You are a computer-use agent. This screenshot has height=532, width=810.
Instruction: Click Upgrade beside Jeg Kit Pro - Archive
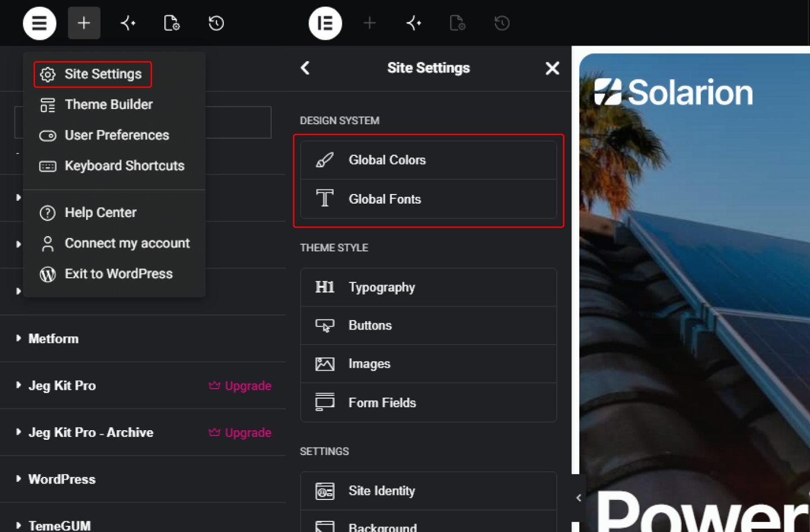click(240, 432)
